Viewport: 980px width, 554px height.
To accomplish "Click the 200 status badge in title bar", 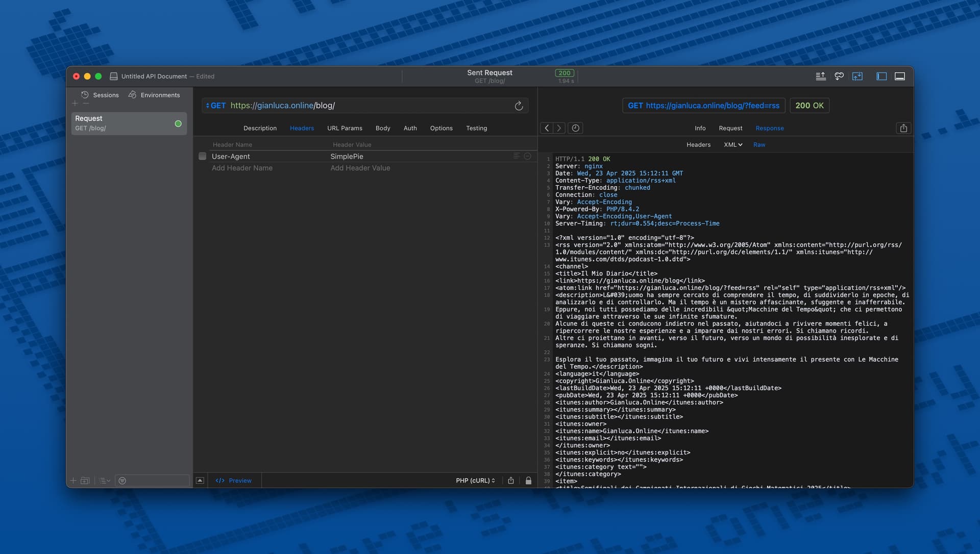I will click(x=565, y=73).
